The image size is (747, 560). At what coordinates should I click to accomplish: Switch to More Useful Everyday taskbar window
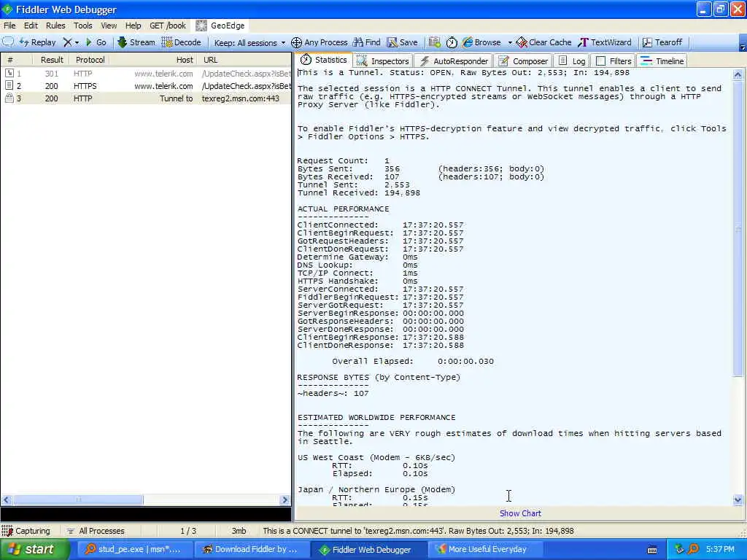484,549
